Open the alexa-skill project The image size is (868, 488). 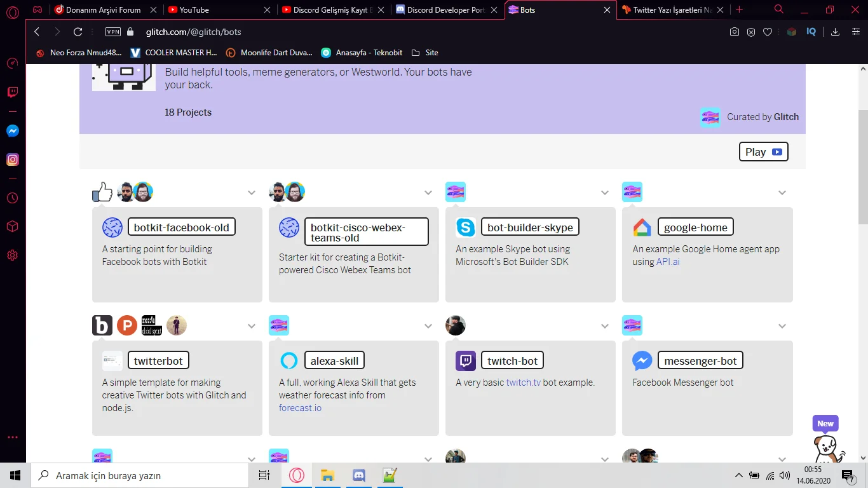[334, 361]
